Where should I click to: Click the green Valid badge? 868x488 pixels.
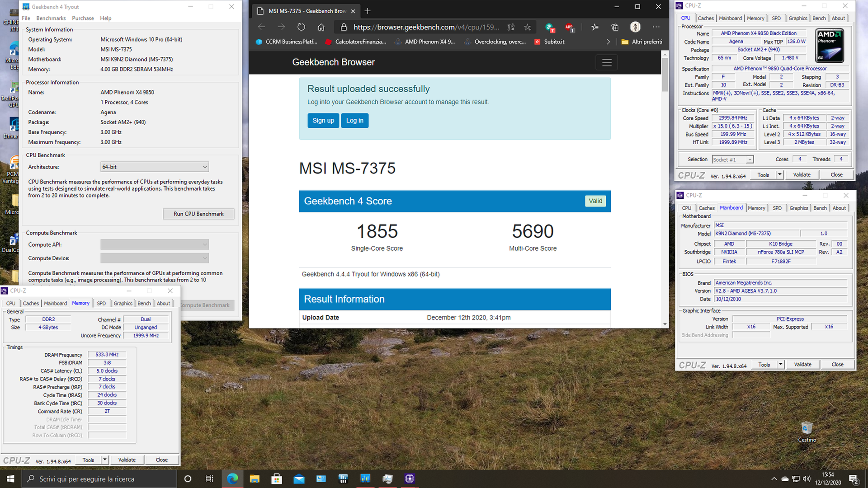pos(595,201)
